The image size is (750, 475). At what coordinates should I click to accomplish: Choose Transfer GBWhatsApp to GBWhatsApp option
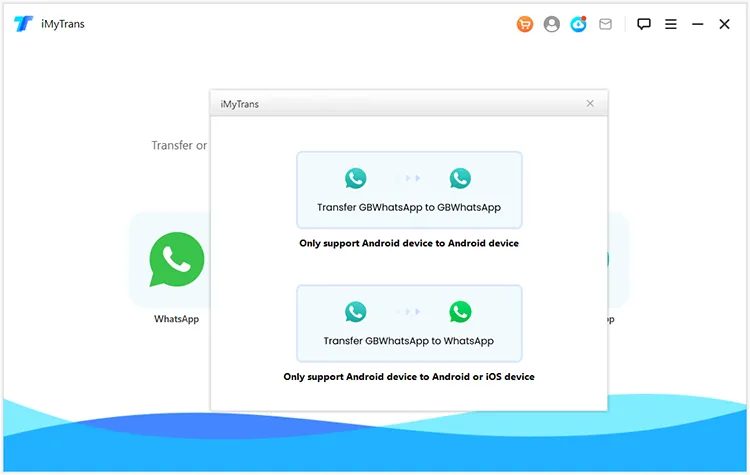pyautogui.click(x=409, y=190)
